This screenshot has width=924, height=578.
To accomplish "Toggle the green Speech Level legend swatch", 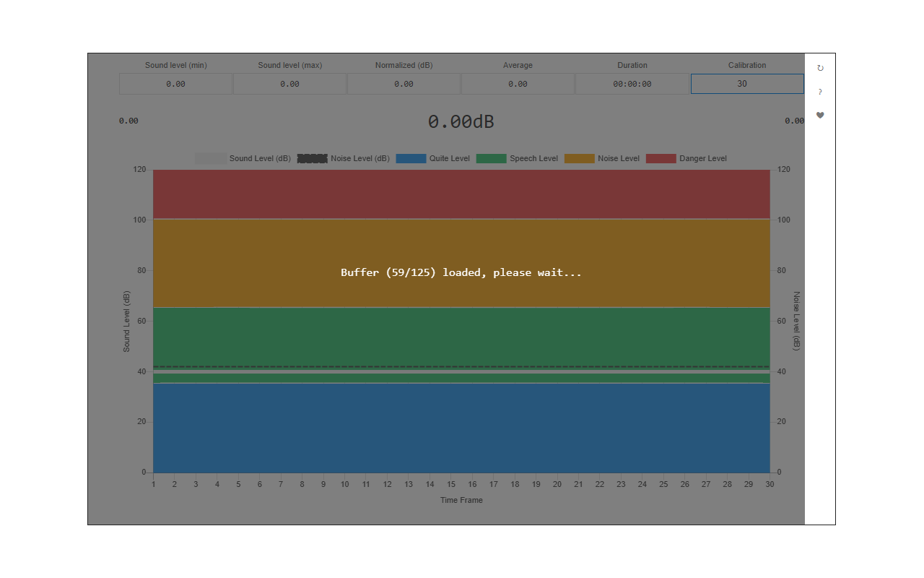I will 491,158.
